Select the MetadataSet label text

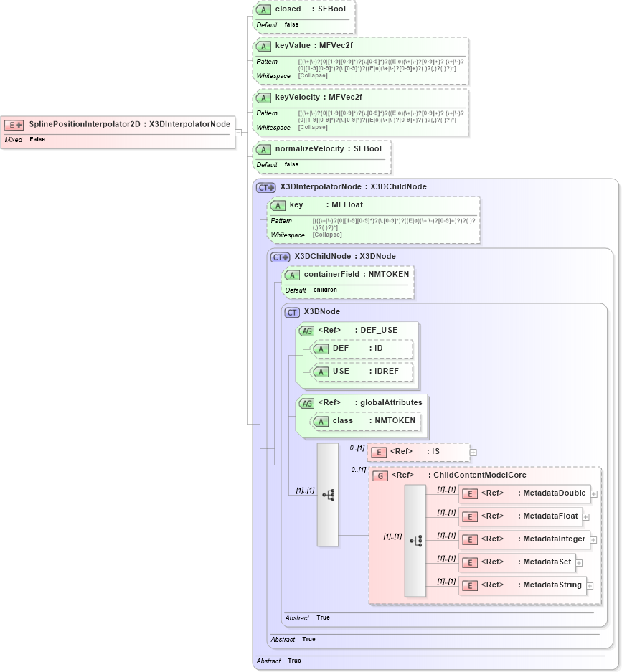point(547,562)
